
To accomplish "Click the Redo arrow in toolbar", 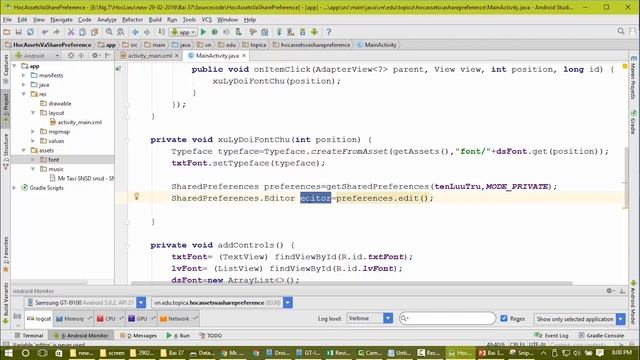I will [x=56, y=32].
